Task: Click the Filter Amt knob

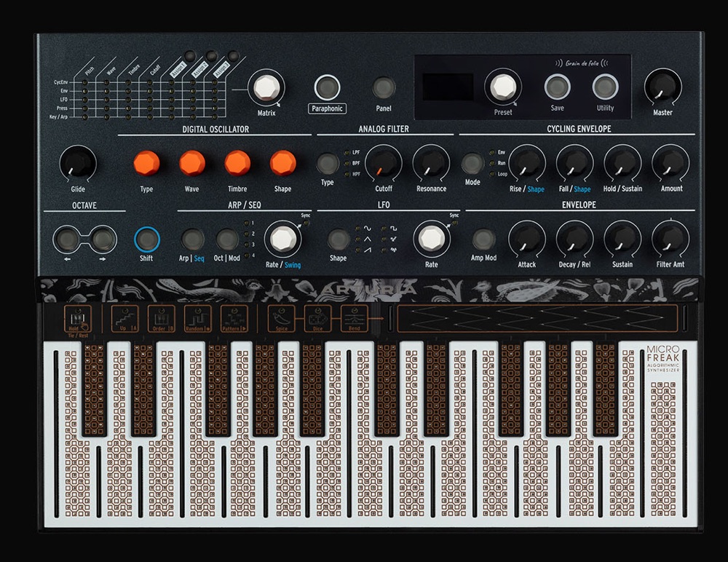Action: point(671,240)
